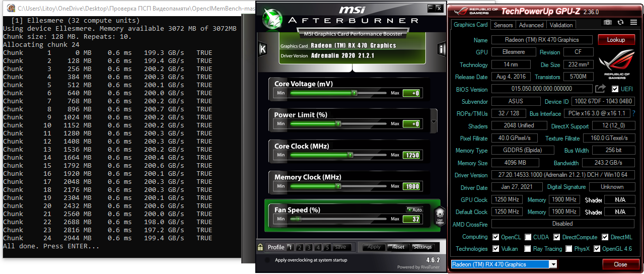Click the Close button in GPU-Z

click(x=620, y=264)
